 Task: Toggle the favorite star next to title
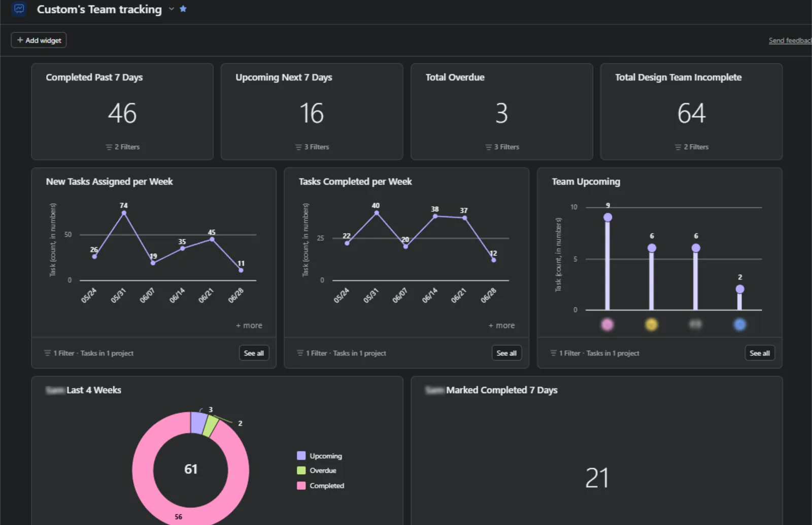pyautogui.click(x=183, y=9)
